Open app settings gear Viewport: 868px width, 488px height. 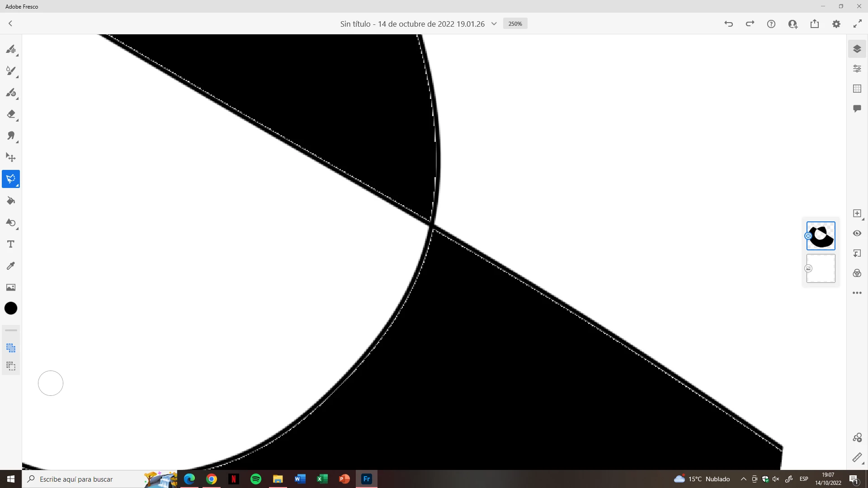pos(836,24)
